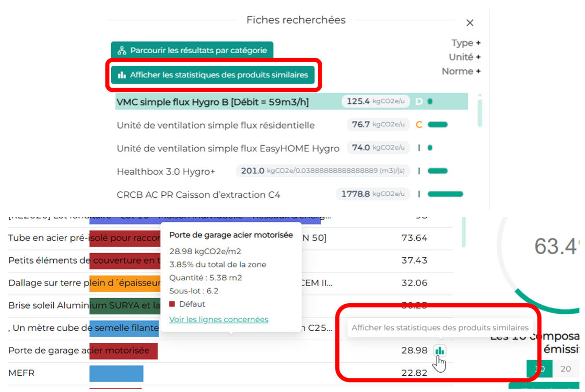Click the Petits éléments de couverture bar
This screenshot has height=392, width=585.
click(125, 260)
